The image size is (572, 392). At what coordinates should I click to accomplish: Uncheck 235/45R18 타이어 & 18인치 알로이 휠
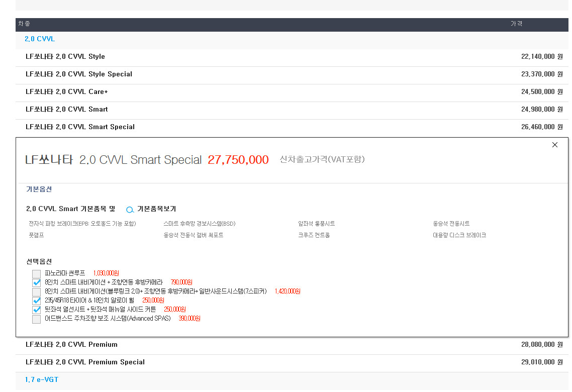coord(37,301)
